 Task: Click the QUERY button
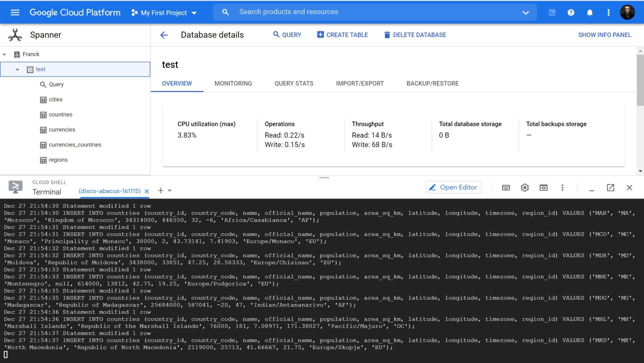(287, 35)
